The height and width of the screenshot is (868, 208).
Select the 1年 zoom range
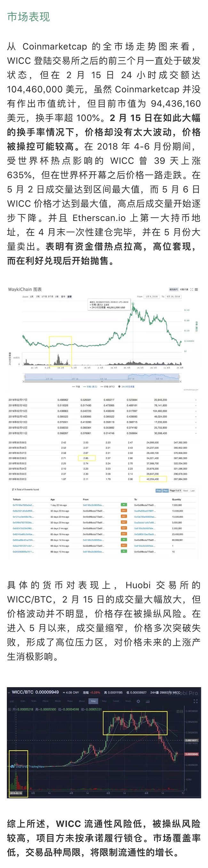tap(57, 296)
